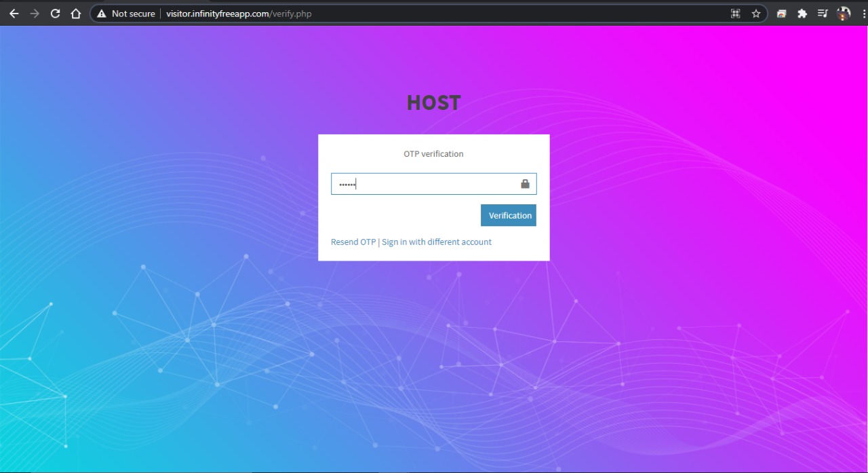This screenshot has width=868, height=473.
Task: Click the extension icon left of the puzzle icon
Action: 782,14
